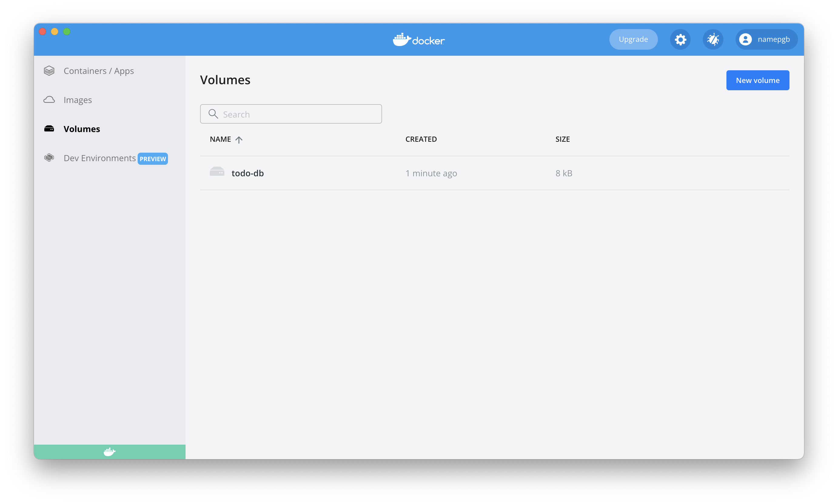Image resolution: width=838 pixels, height=504 pixels.
Task: Open the Settings gear icon
Action: point(680,39)
